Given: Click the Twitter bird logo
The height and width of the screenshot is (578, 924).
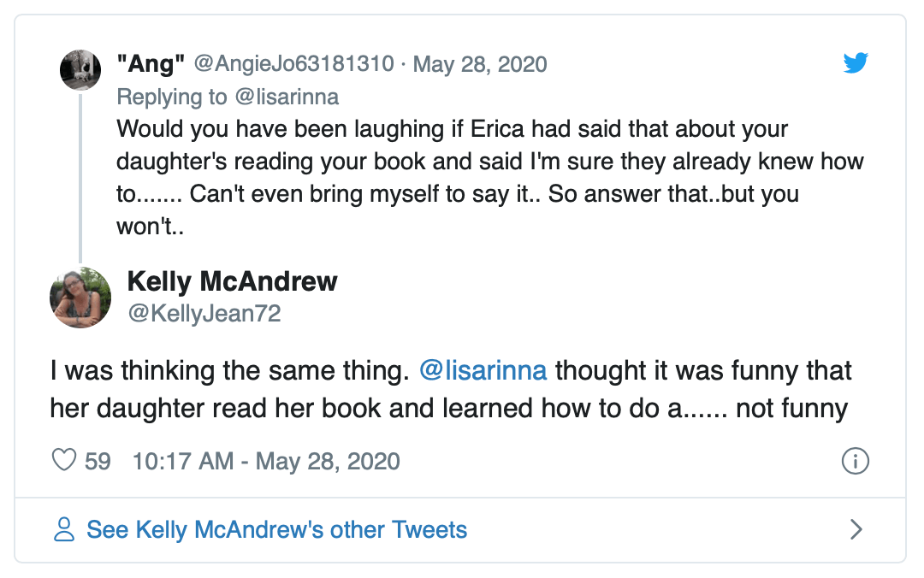Looking at the screenshot, I should pyautogui.click(x=856, y=63).
